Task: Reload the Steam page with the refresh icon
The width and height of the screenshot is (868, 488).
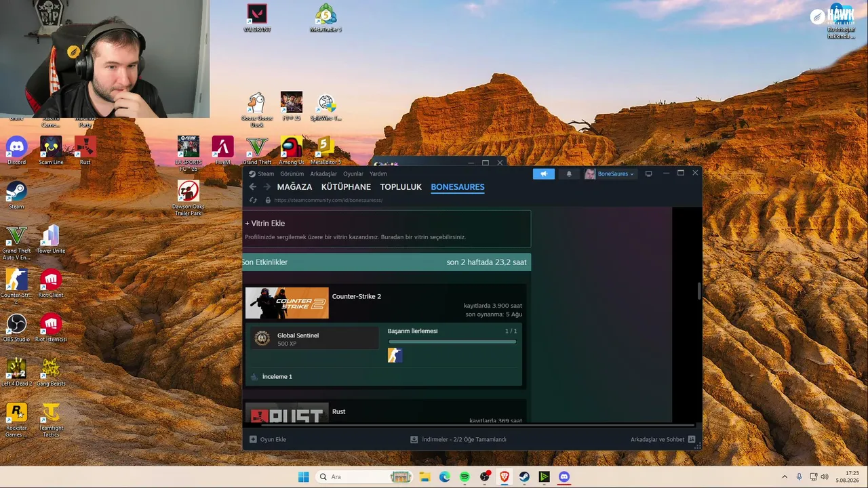Action: tap(253, 200)
